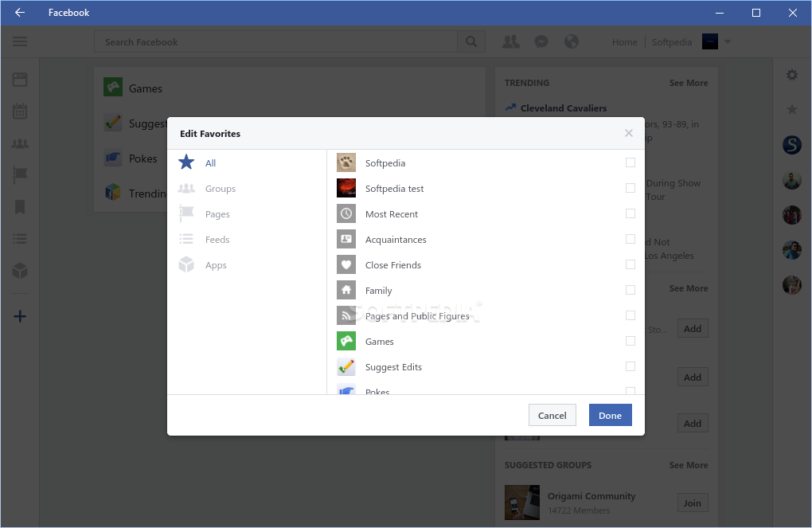Click See More next to Trending

[689, 83]
